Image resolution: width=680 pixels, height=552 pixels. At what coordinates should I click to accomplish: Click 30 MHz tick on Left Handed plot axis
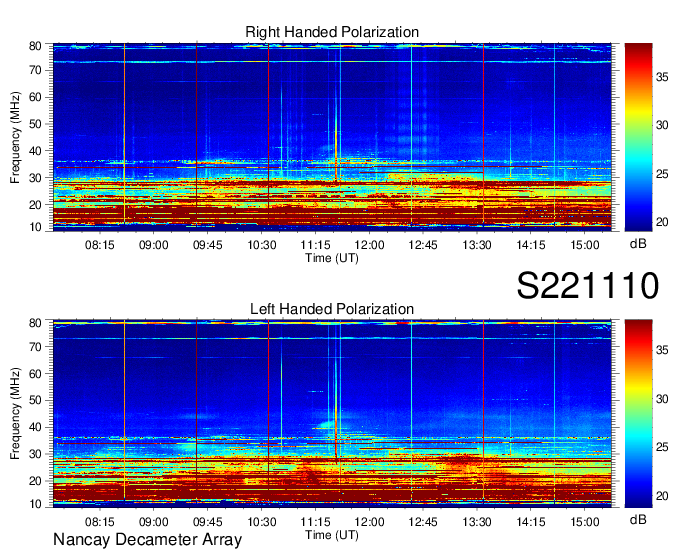[x=35, y=454]
